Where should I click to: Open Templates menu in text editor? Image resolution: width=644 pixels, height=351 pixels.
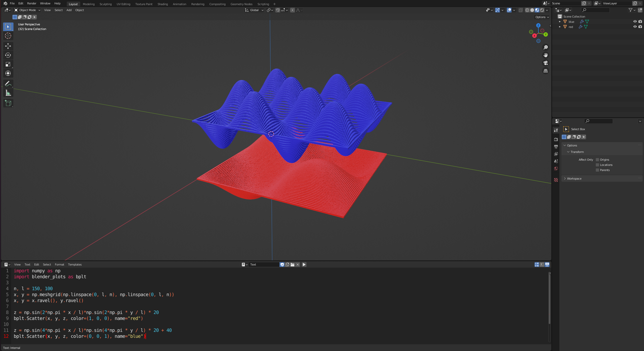tap(75, 265)
